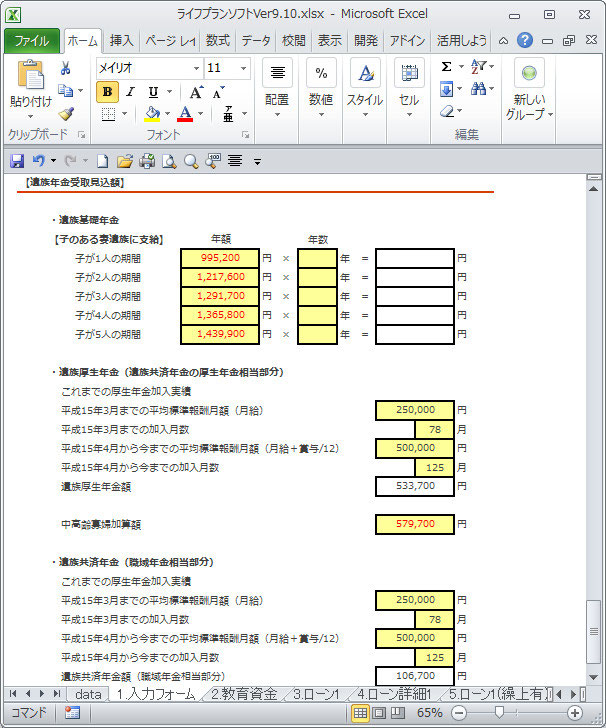Open the フォント dialog launcher
The width and height of the screenshot is (606, 728).
(246, 135)
